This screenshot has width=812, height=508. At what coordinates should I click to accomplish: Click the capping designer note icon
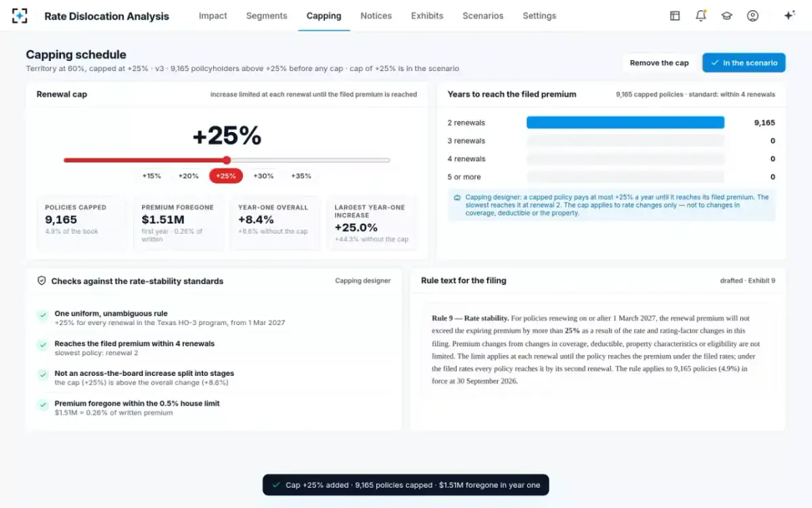click(457, 198)
